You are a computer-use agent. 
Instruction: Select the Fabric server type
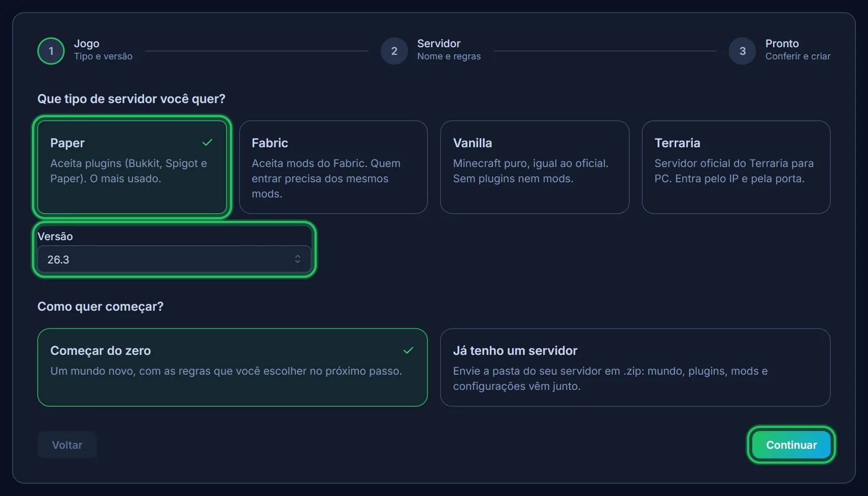click(x=333, y=167)
